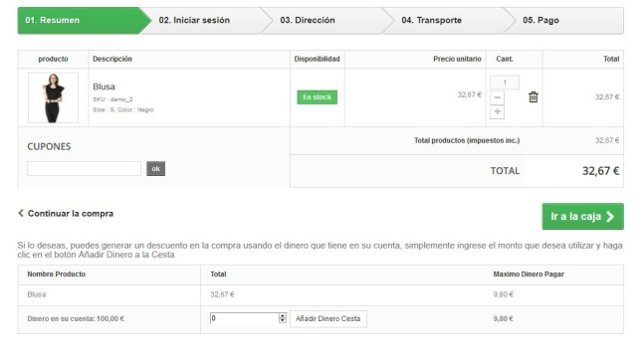Click Continuar la compra link
This screenshot has width=643, height=364.
66,214
